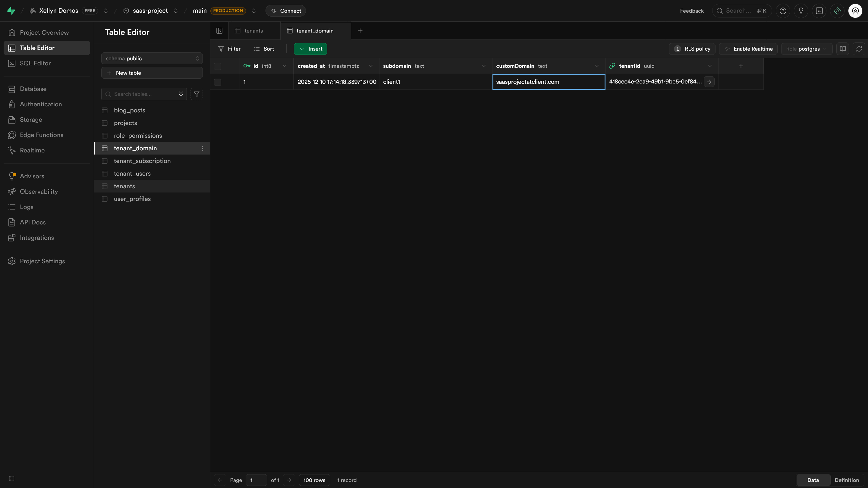Open the lightbulb advisor center icon
Viewport: 868px width, 488px height.
(x=801, y=11)
